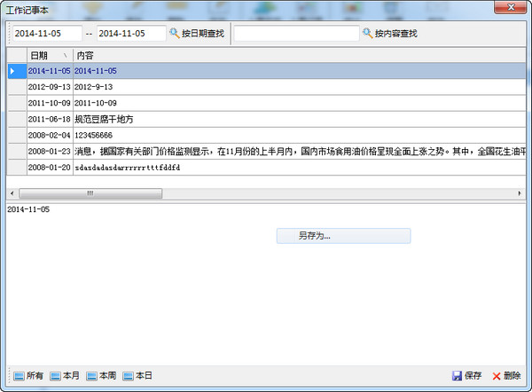Click the 内容 column header
Image resolution: width=532 pixels, height=392 pixels.
point(85,55)
